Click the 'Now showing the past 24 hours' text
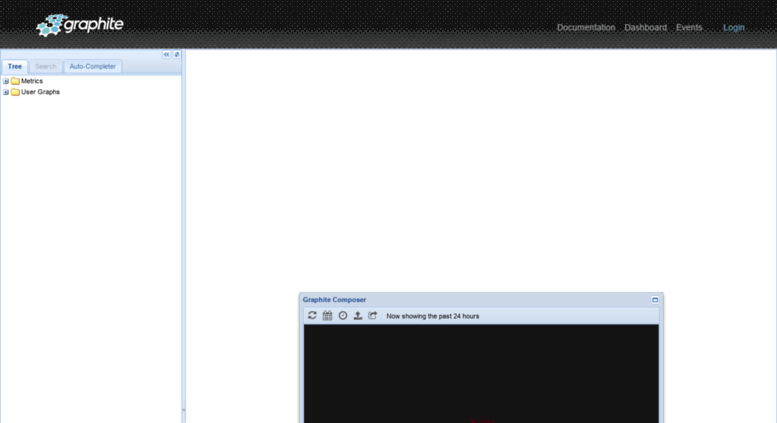The height and width of the screenshot is (423, 777). pyautogui.click(x=433, y=316)
